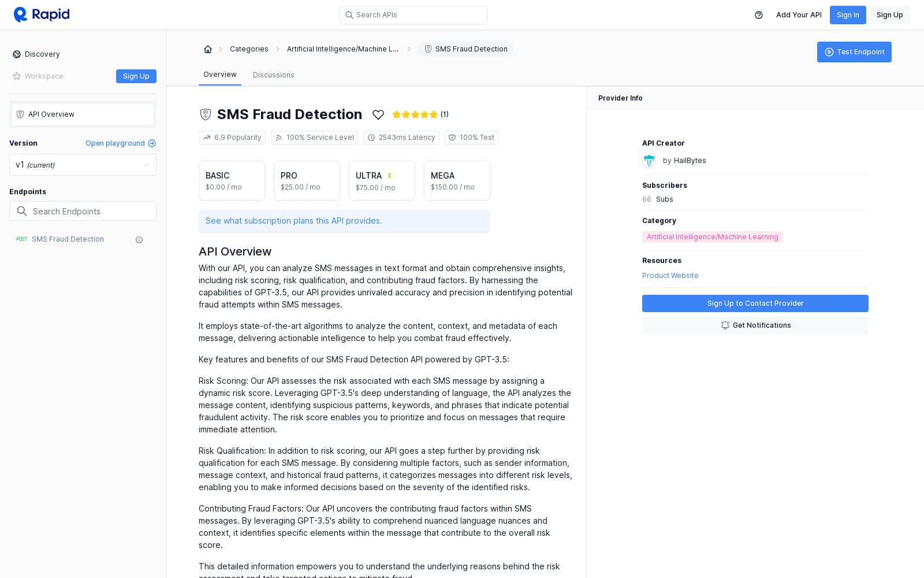The width and height of the screenshot is (924, 578).
Task: Click the home icon in breadcrumb
Action: pos(208,49)
